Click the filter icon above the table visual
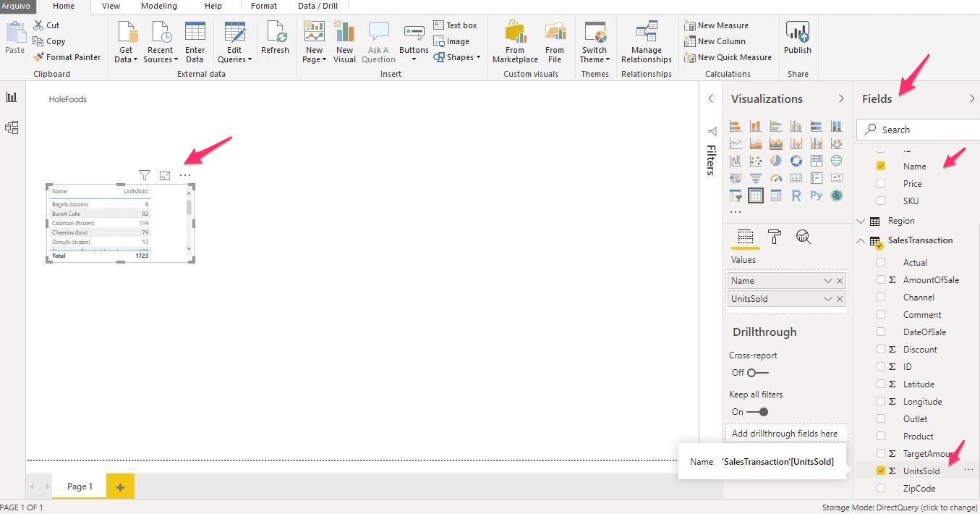The width and height of the screenshot is (980, 514). click(145, 175)
